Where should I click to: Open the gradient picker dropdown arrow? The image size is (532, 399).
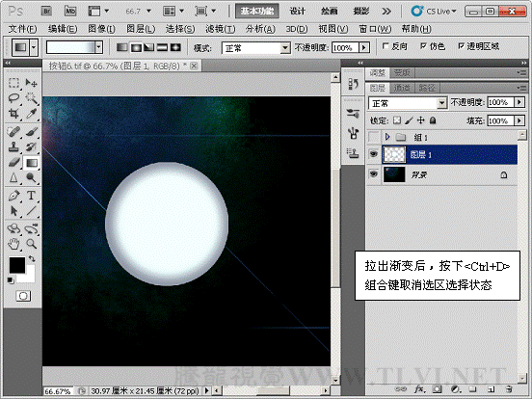[x=98, y=47]
